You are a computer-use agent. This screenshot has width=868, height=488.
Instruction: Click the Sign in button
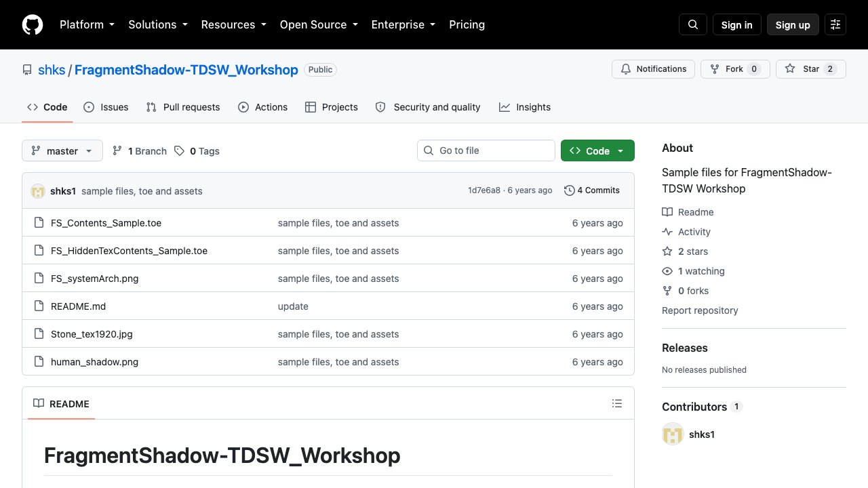click(737, 24)
